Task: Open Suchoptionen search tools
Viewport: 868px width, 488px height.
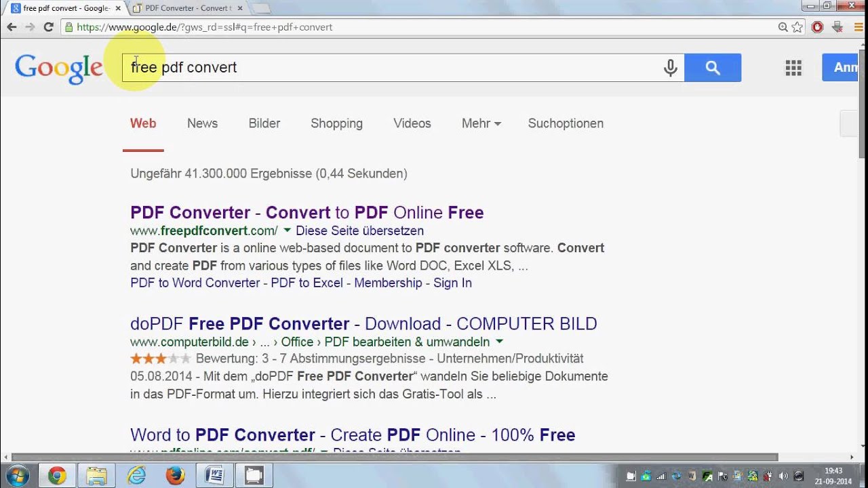Action: (566, 123)
